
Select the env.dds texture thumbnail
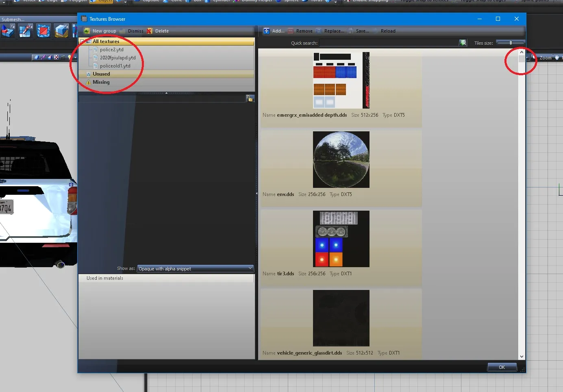[x=341, y=159]
